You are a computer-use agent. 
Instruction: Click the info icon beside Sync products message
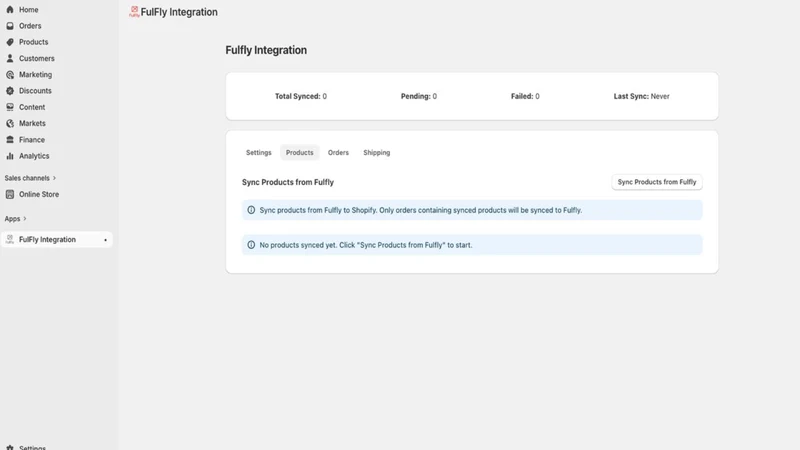251,210
